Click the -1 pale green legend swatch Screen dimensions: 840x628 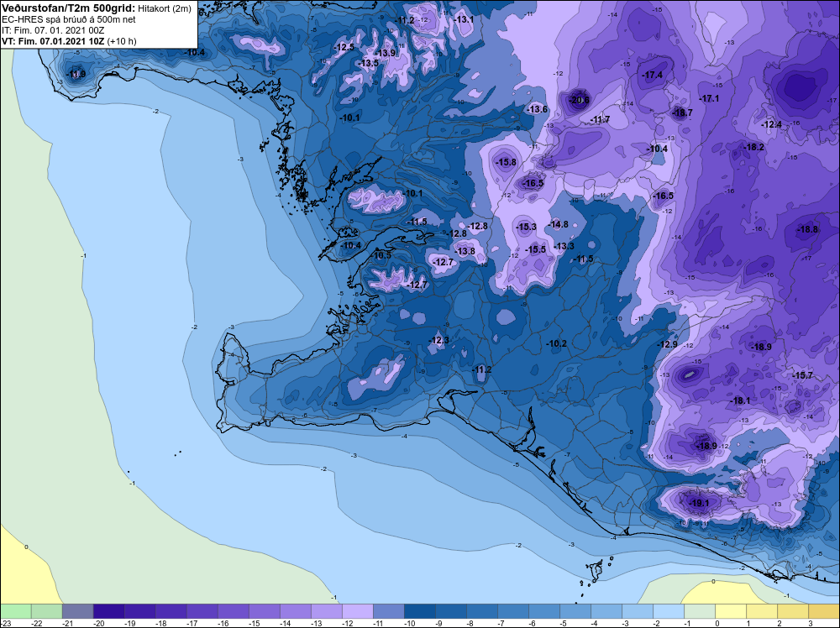click(699, 611)
